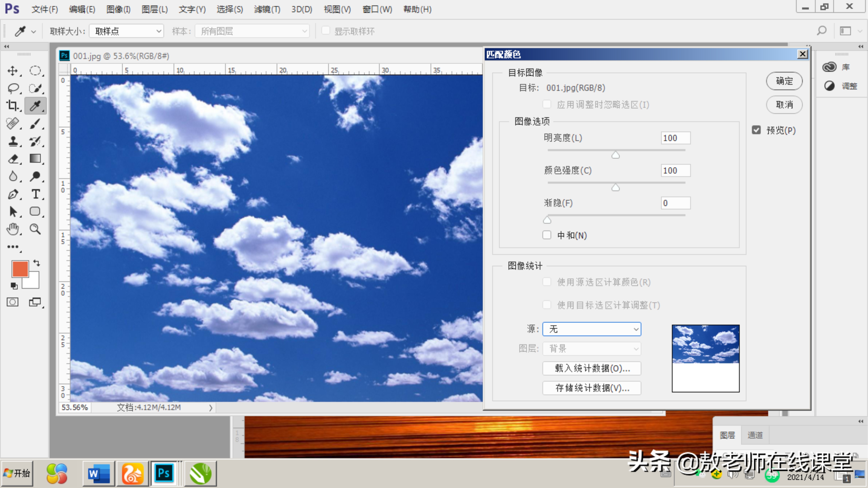Image resolution: width=868 pixels, height=488 pixels.
Task: Select the Rounded Rectangle shape tool
Action: pos(35,211)
